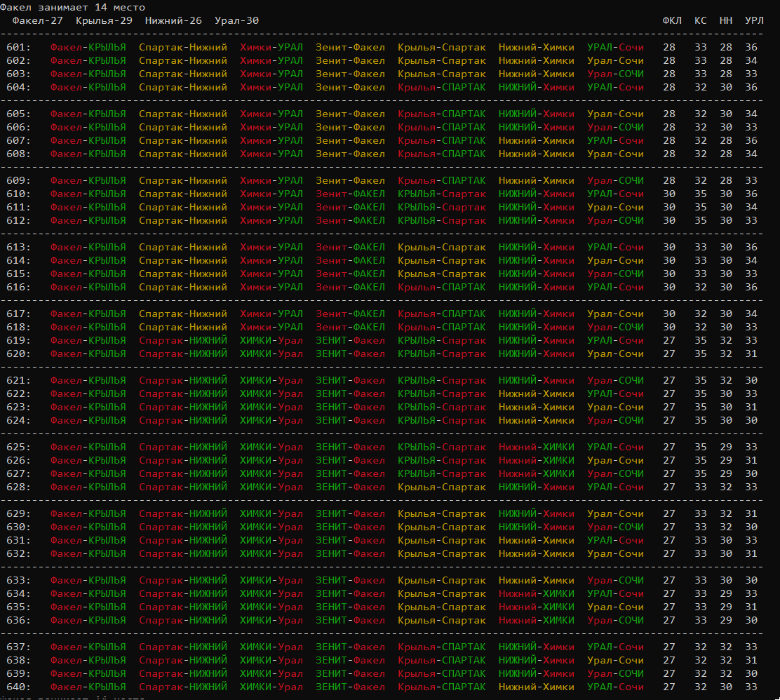Click row number "624:"
Screen dimensions: 780x700
18,421
